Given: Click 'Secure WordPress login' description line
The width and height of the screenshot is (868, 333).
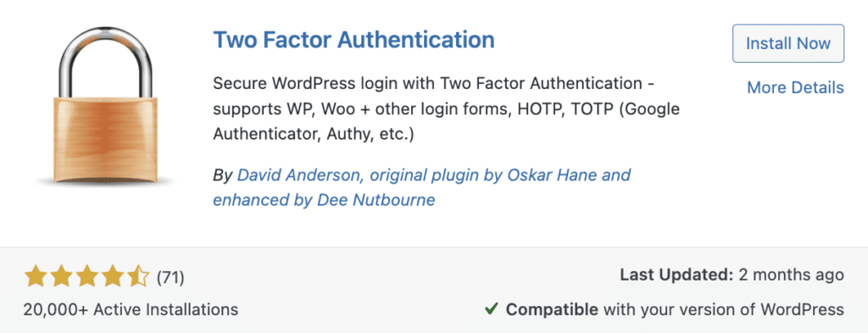Looking at the screenshot, I should click(435, 85).
